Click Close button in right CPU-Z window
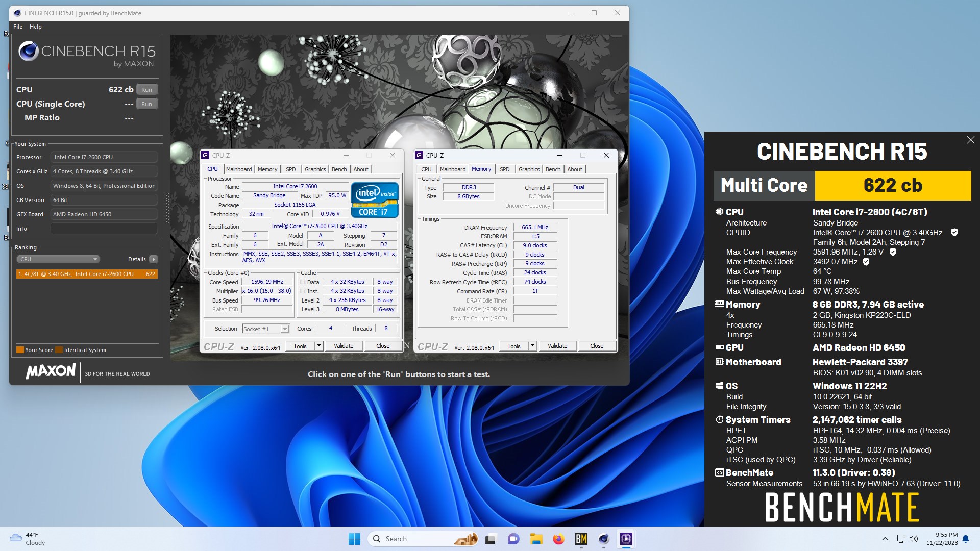The width and height of the screenshot is (980, 551). point(597,346)
